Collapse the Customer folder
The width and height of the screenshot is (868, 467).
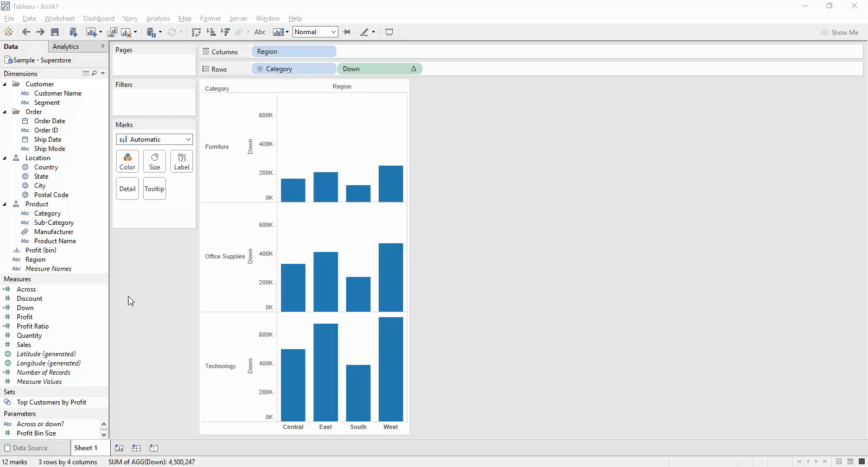pos(5,84)
